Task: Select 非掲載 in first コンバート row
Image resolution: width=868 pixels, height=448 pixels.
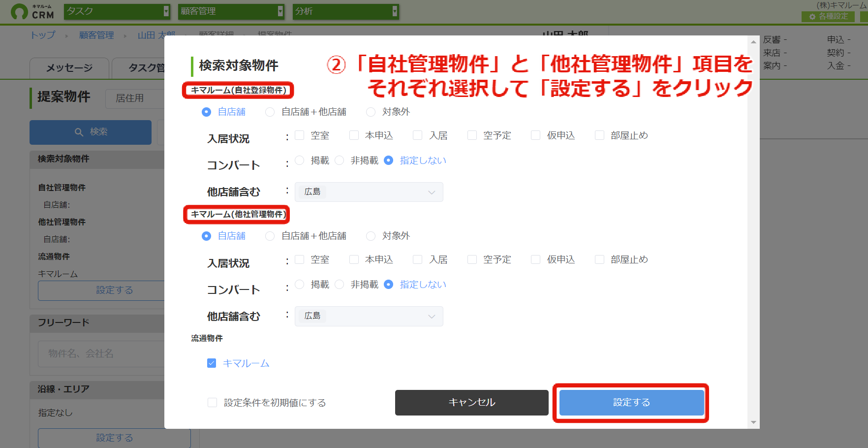Action: 339,160
